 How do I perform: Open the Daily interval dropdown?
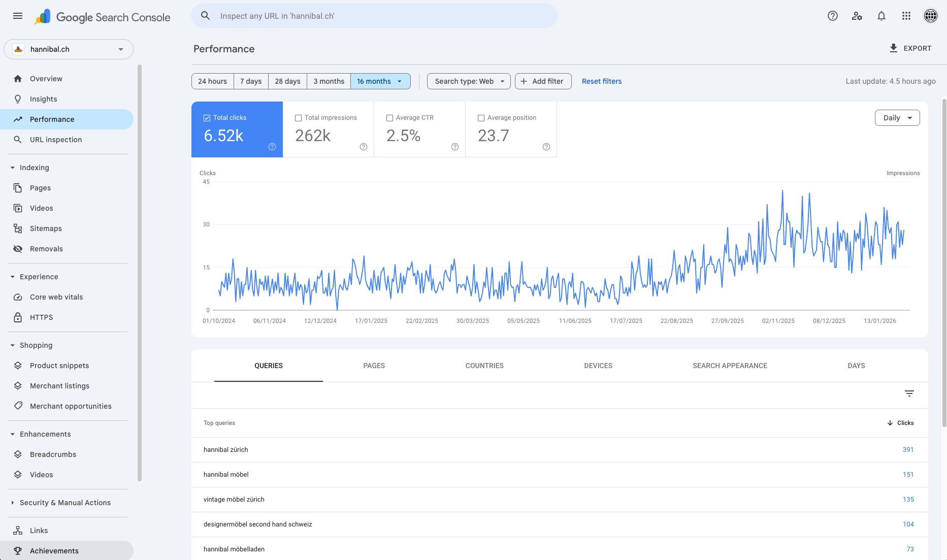click(897, 117)
